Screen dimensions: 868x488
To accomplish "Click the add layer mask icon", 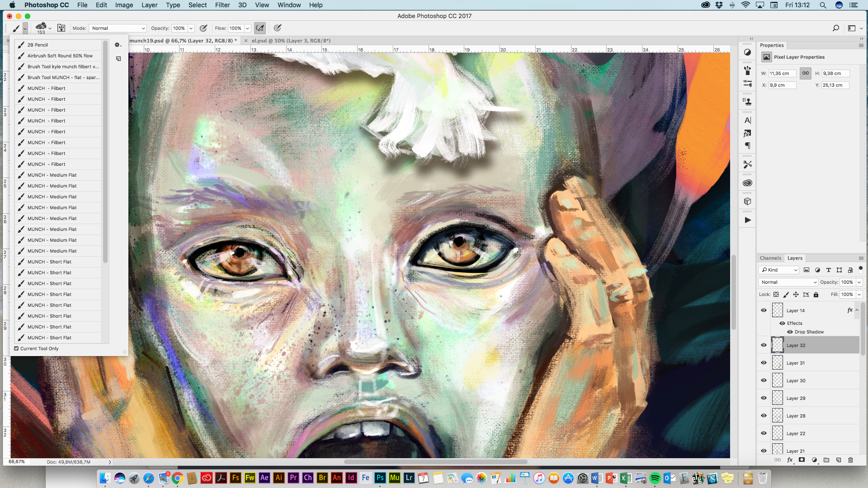I will 802,460.
